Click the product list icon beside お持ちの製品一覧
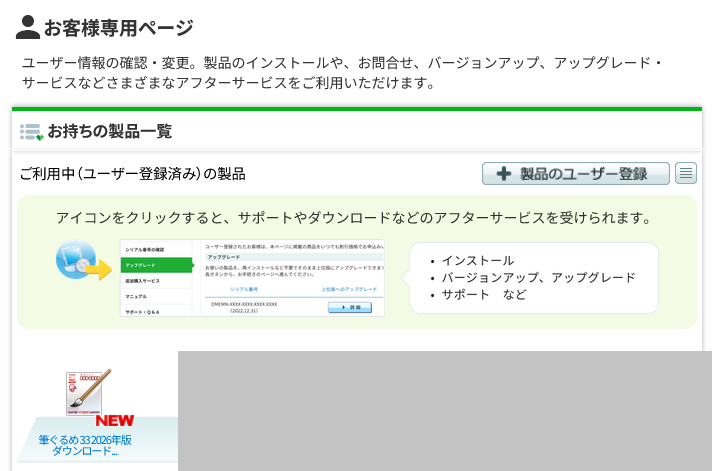The image size is (713, 471). [31, 132]
